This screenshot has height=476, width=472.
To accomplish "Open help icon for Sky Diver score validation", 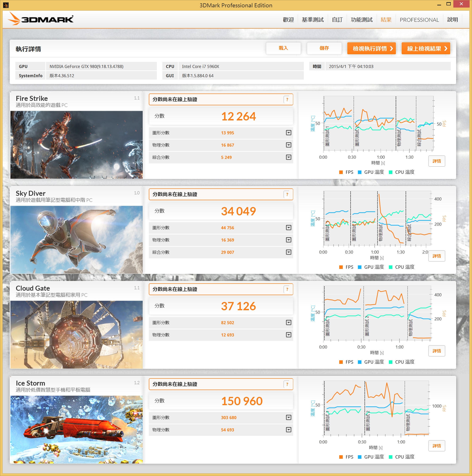I will (287, 194).
